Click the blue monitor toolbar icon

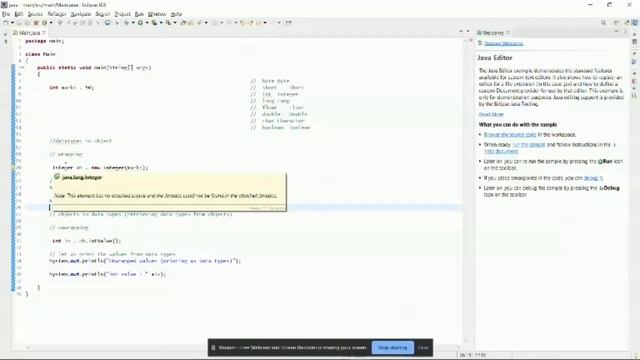(107, 23)
